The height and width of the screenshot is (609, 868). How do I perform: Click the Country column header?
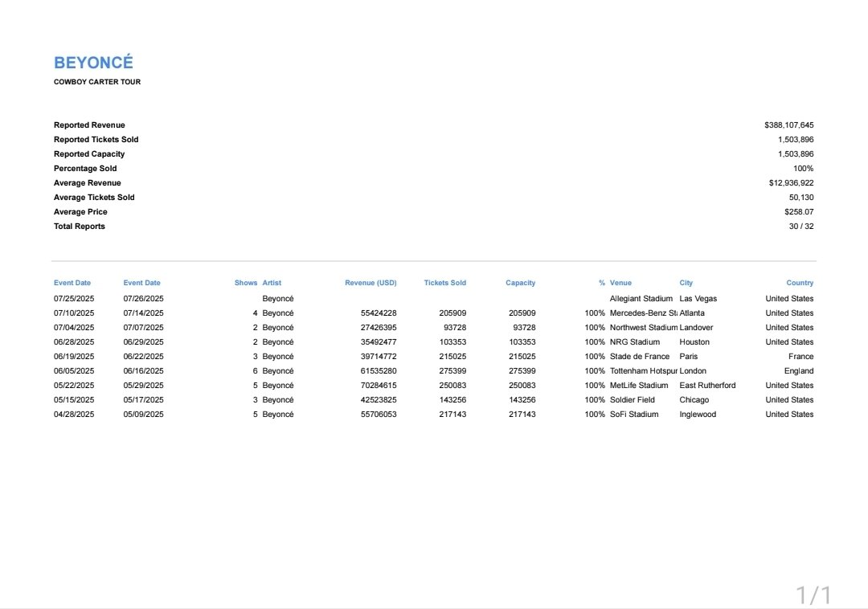click(800, 283)
